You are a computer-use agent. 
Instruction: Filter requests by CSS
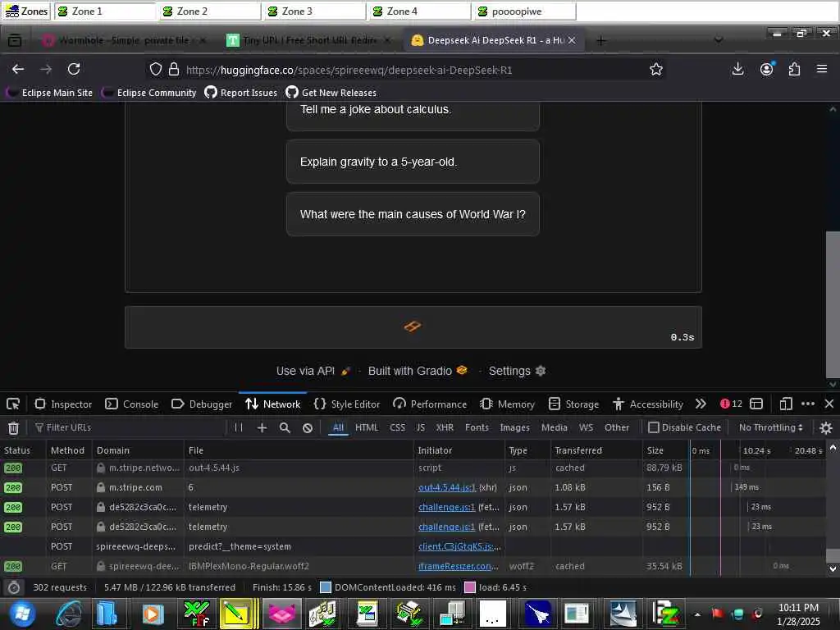click(398, 427)
